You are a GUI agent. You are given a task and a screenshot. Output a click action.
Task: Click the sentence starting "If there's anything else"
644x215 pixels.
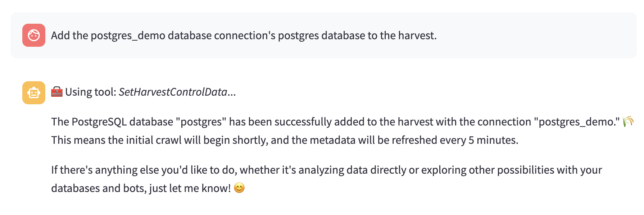[326, 179]
